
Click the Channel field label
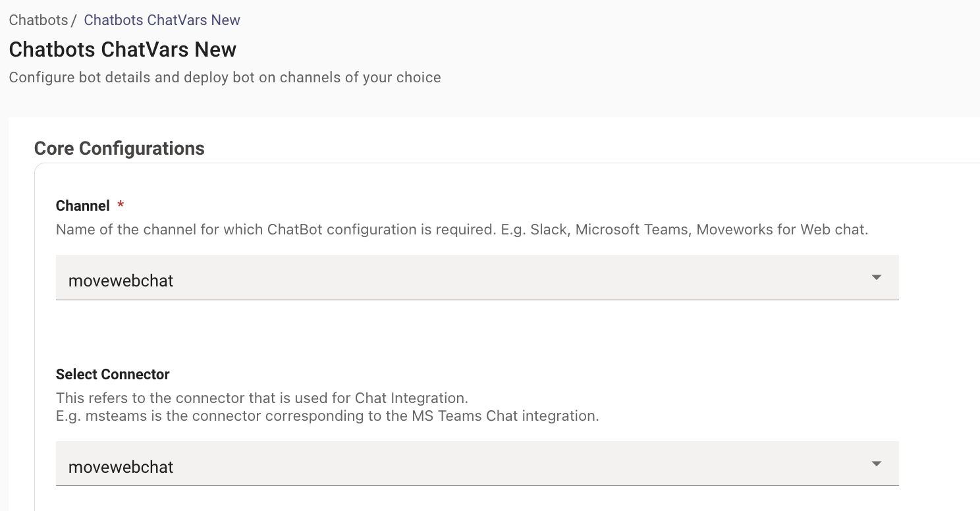click(x=82, y=205)
